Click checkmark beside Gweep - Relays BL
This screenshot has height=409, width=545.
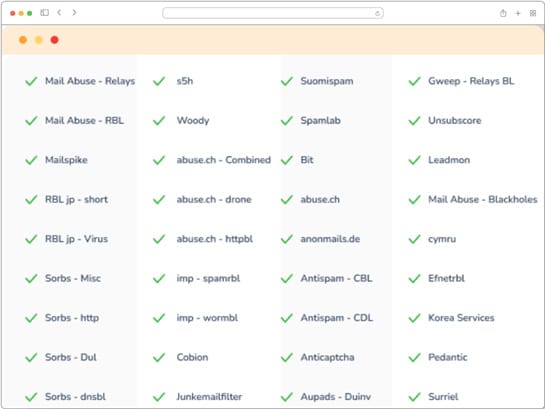click(x=415, y=81)
